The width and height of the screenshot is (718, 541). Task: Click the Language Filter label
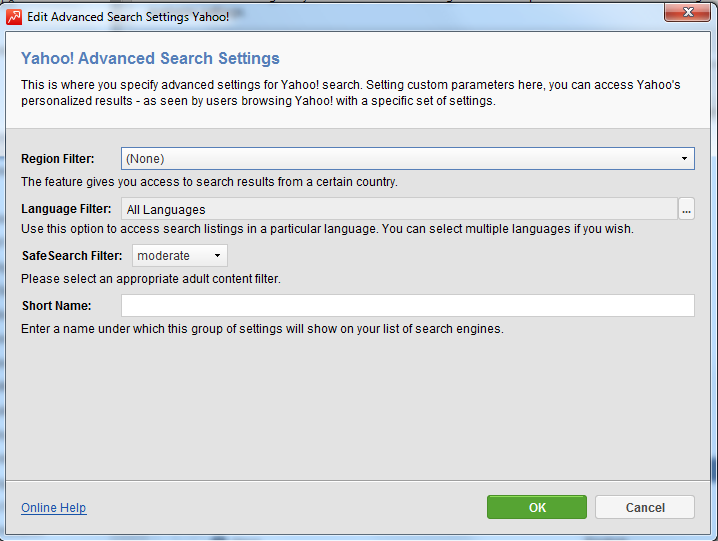click(x=66, y=209)
